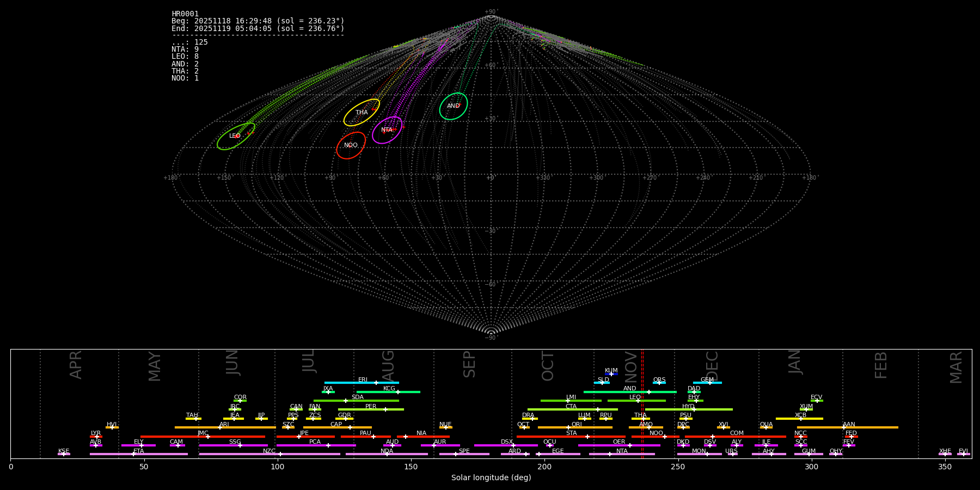Click the magenta NTA radiant ellipse on sky map

[387, 130]
